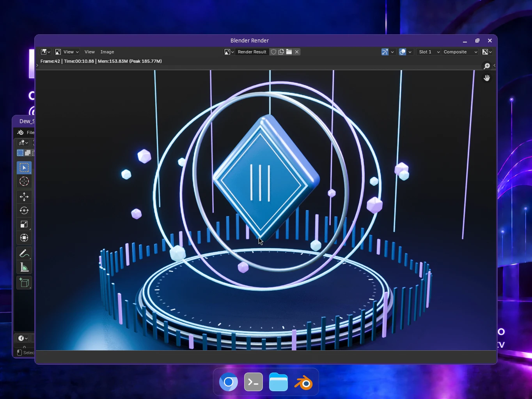Screen dimensions: 532x399
Task: Select the Measure tool
Action: click(x=24, y=267)
